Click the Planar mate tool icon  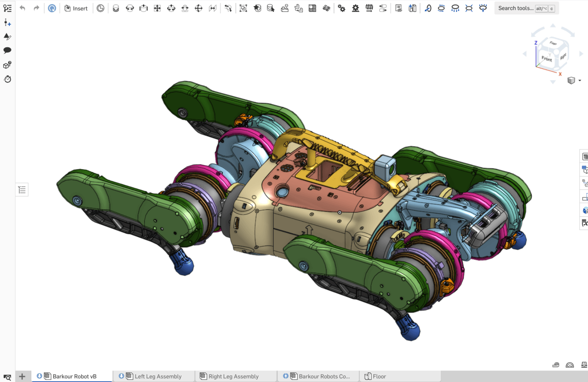point(157,8)
